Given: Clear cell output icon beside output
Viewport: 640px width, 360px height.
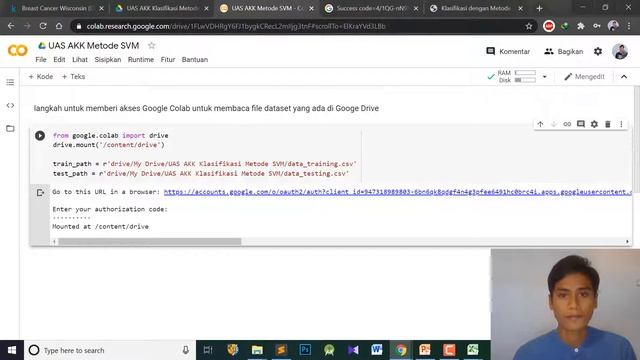Looking at the screenshot, I should 40,192.
